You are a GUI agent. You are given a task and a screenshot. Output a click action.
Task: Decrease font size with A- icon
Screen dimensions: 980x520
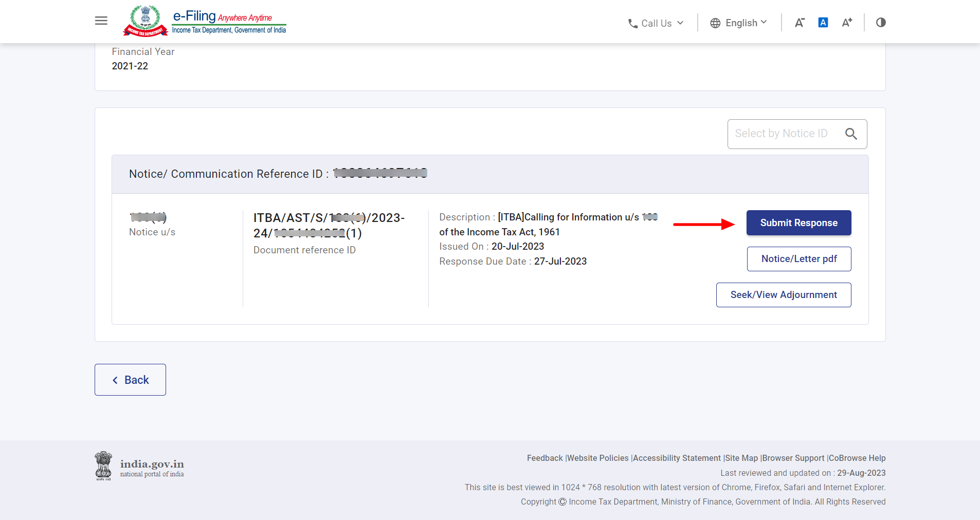(x=800, y=23)
